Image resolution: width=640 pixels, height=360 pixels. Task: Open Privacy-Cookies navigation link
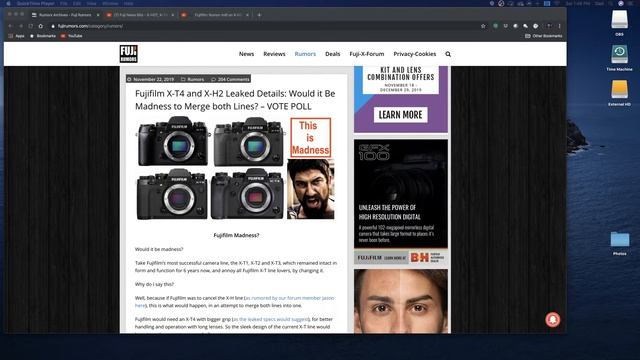[x=415, y=54]
